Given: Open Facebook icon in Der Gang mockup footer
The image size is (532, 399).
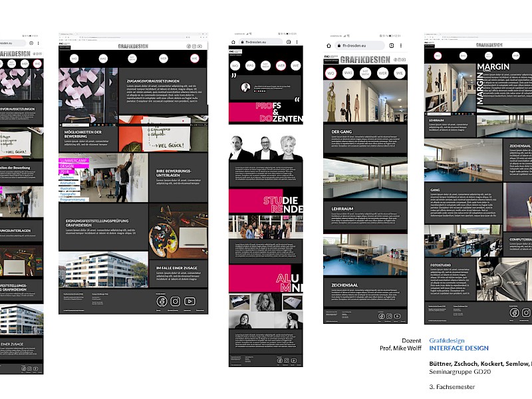Looking at the screenshot, I should (x=381, y=317).
